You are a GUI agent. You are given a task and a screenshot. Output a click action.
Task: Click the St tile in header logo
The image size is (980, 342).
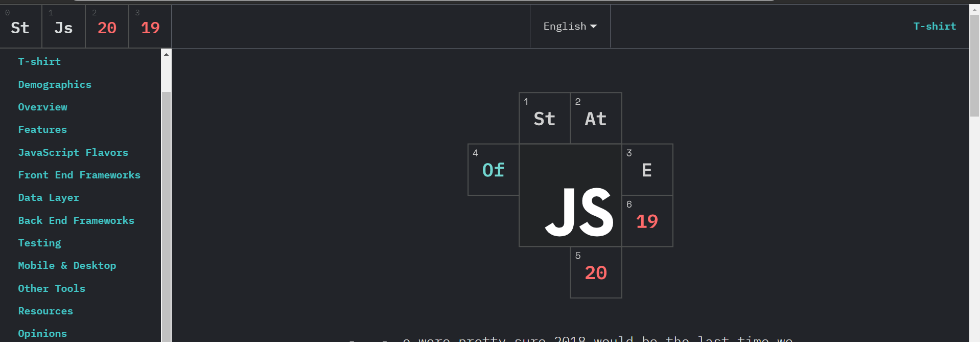tap(21, 27)
